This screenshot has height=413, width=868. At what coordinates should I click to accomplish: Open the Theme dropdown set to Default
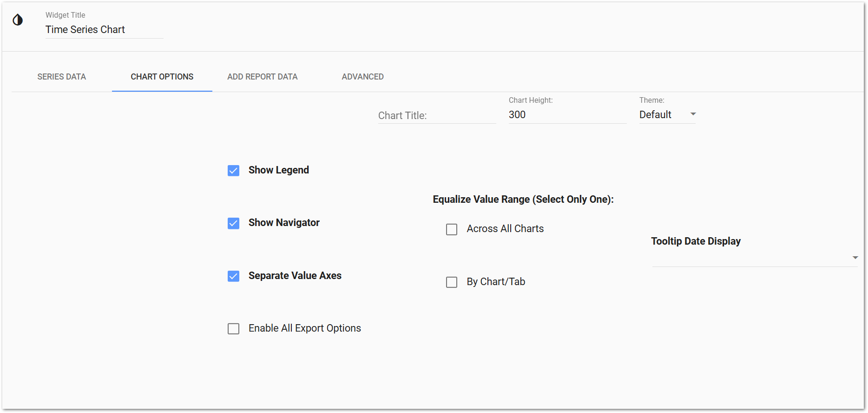(667, 115)
